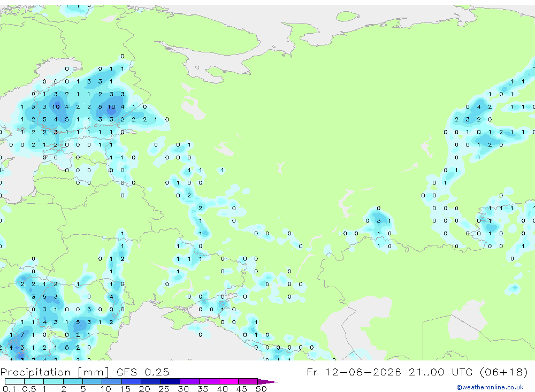Click the "50" legend scale label
The height and width of the screenshot is (392, 535).
[x=261, y=389]
